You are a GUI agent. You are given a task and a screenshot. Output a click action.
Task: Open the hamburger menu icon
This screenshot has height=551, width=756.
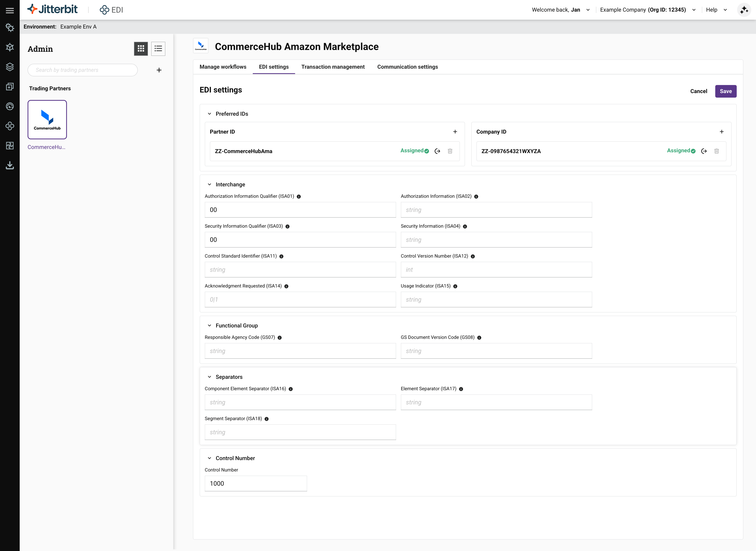10,10
